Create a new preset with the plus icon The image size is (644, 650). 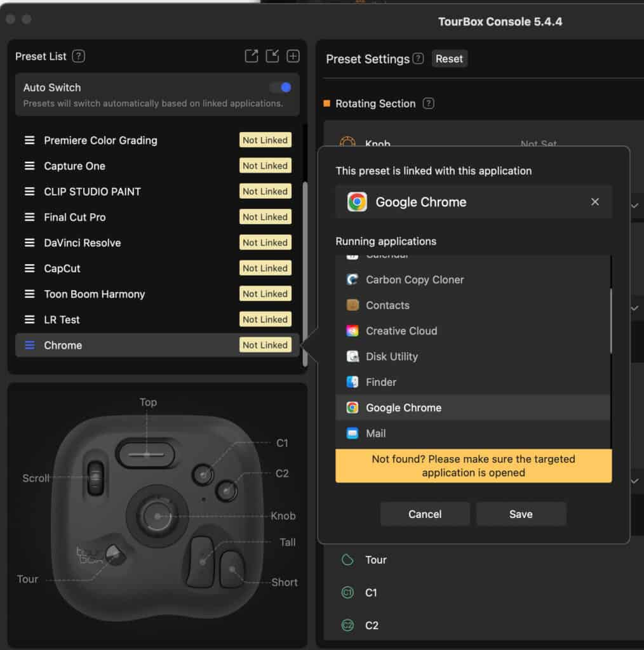293,56
